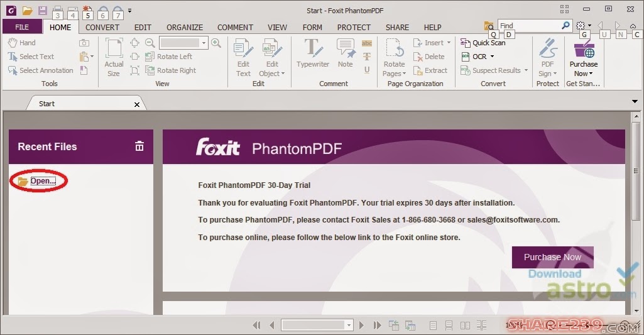Close the Start document tab
This screenshot has height=335, width=644.
pyautogui.click(x=137, y=104)
